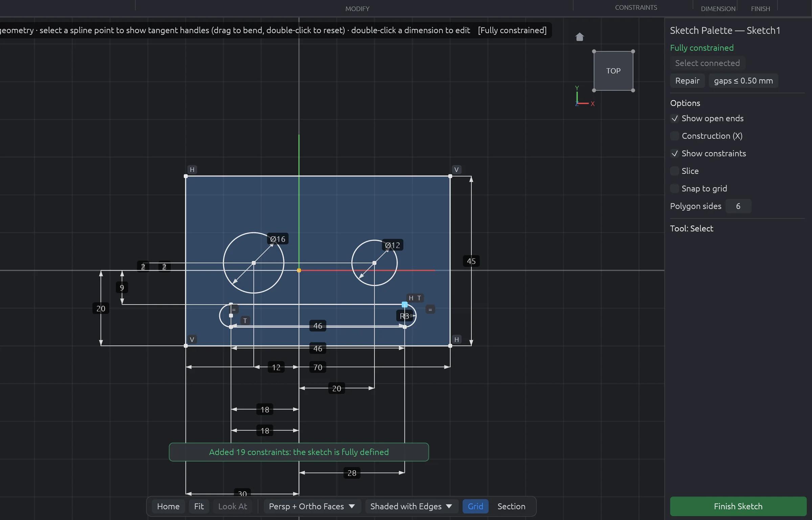Enable the Construction (X) checkbox
812x520 pixels.
[x=675, y=136]
